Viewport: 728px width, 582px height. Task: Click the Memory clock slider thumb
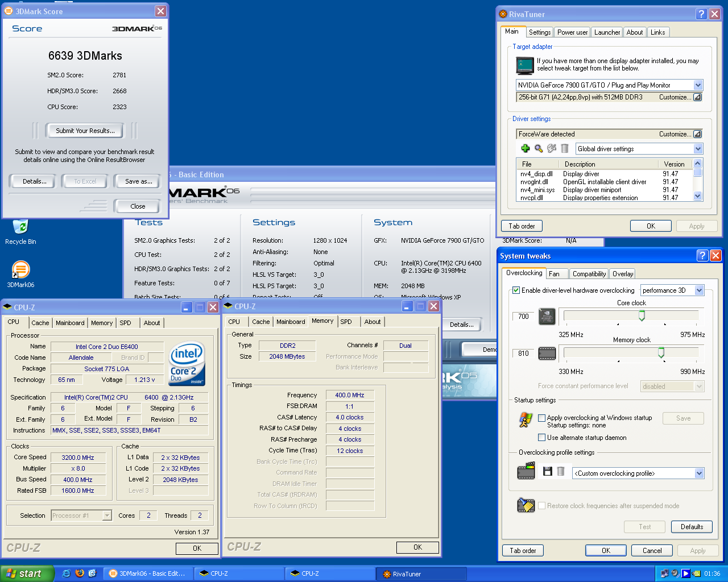click(x=661, y=352)
